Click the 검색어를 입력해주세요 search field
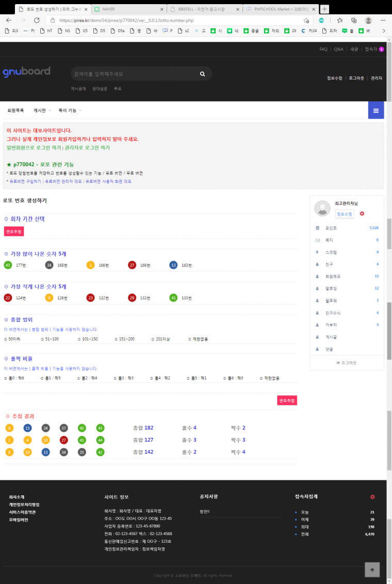 (134, 74)
